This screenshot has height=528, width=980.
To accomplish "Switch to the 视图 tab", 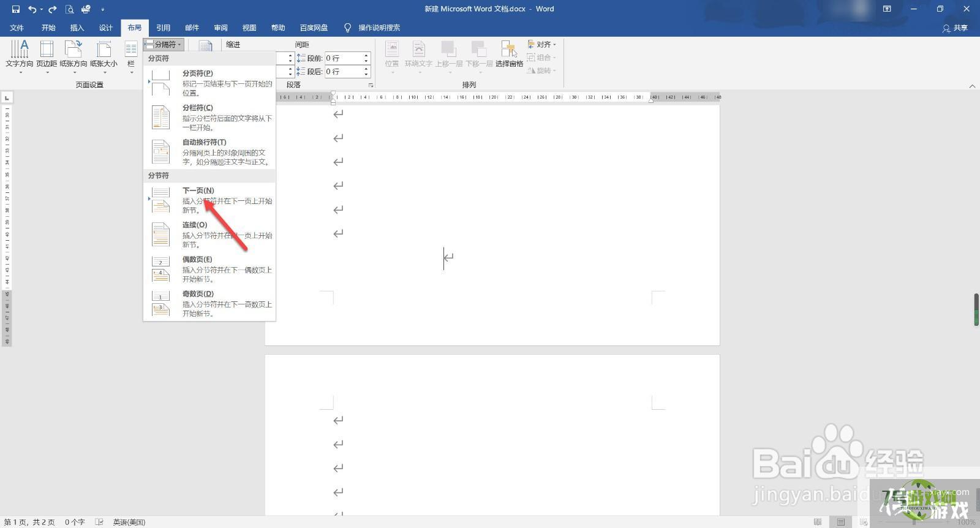I will tap(249, 28).
